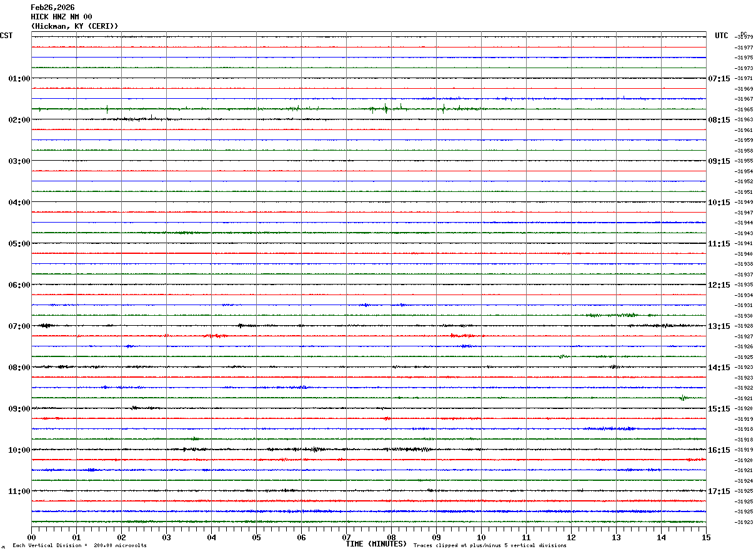This screenshot has width=756, height=554.
Task: Click the DC offset value '-31943'
Action: pos(744,233)
